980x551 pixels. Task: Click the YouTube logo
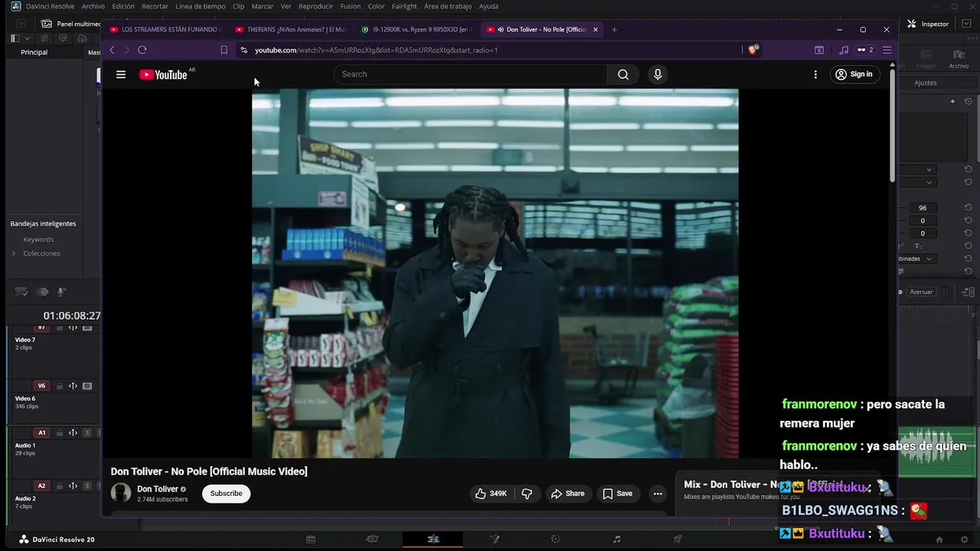[163, 74]
